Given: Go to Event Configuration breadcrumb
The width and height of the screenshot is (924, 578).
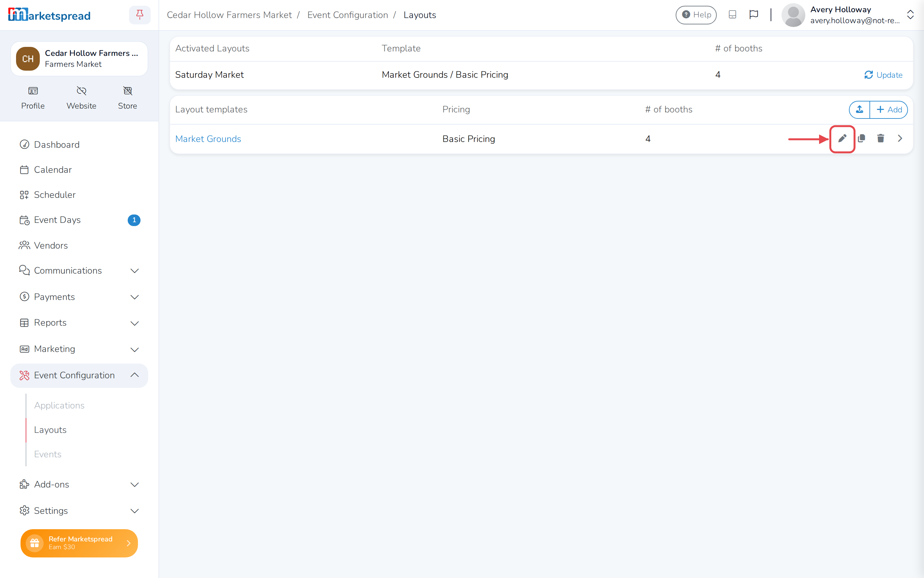Looking at the screenshot, I should [x=347, y=15].
